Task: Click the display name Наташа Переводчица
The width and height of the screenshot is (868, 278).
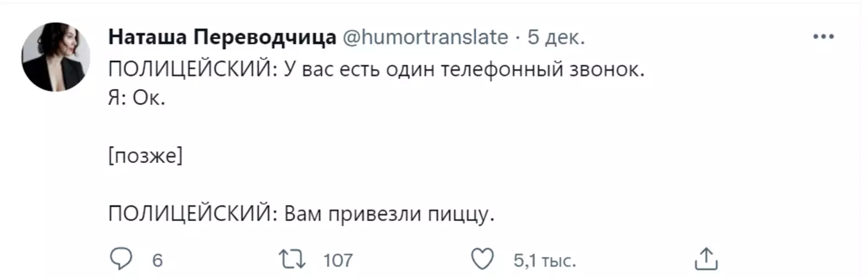Action: 222,37
